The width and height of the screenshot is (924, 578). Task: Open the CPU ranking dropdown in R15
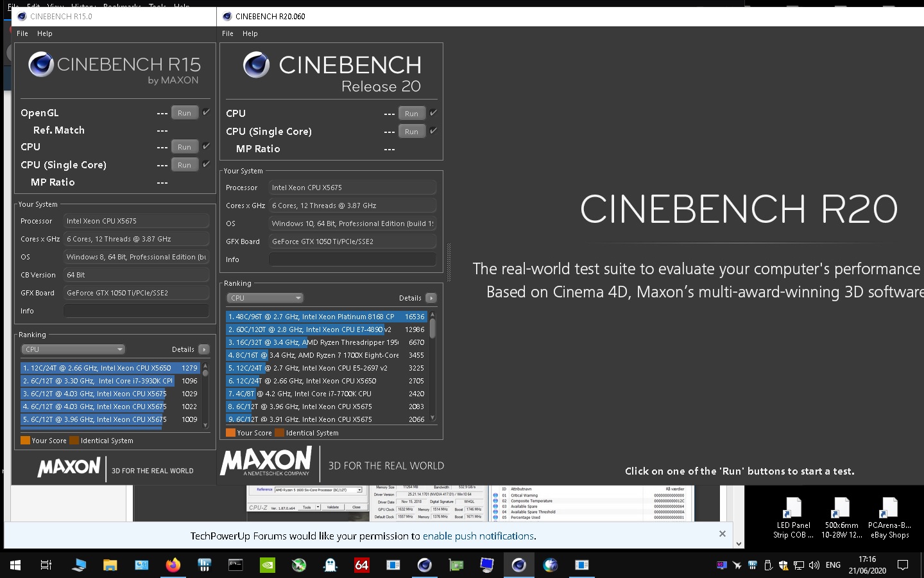[73, 349]
